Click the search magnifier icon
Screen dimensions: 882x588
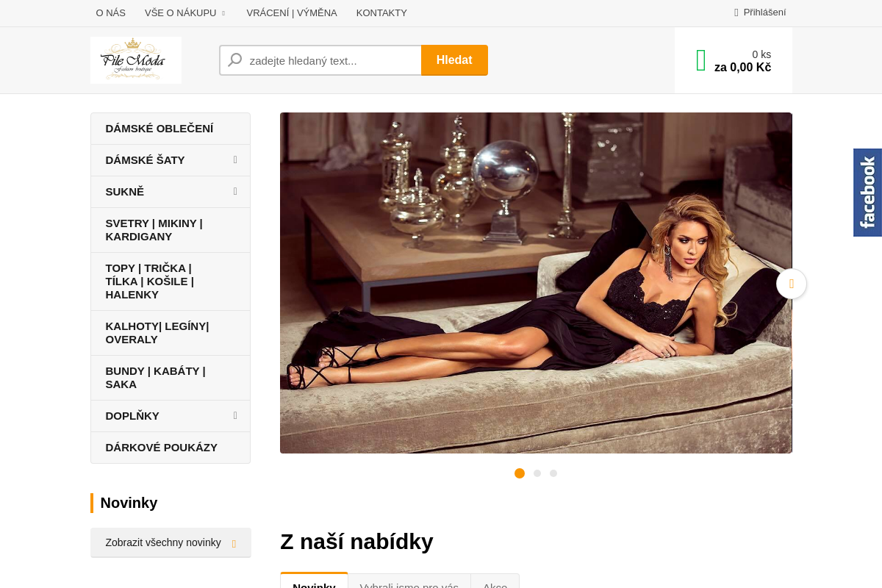[235, 60]
